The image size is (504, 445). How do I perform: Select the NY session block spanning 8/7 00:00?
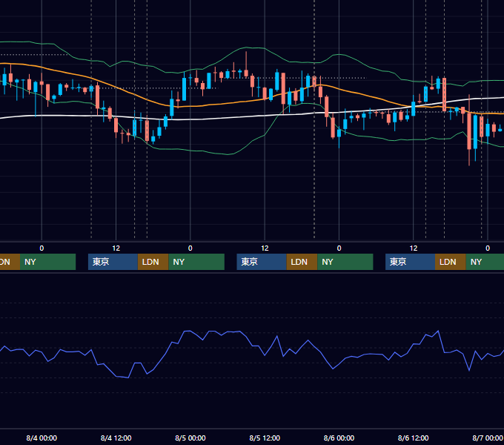click(x=485, y=262)
